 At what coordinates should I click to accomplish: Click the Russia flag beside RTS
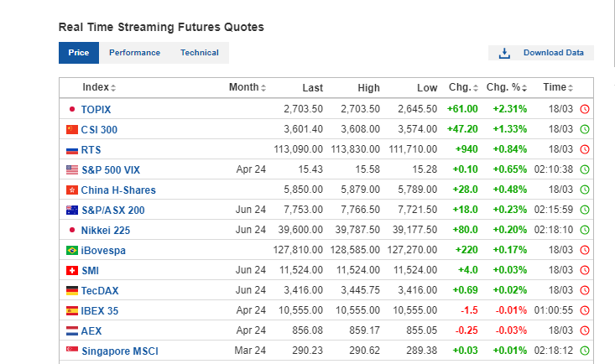(x=72, y=150)
